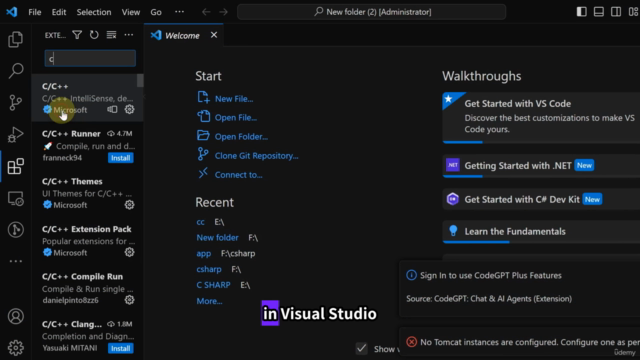Open the Edit menu
This screenshot has height=360, width=640.
(x=59, y=12)
